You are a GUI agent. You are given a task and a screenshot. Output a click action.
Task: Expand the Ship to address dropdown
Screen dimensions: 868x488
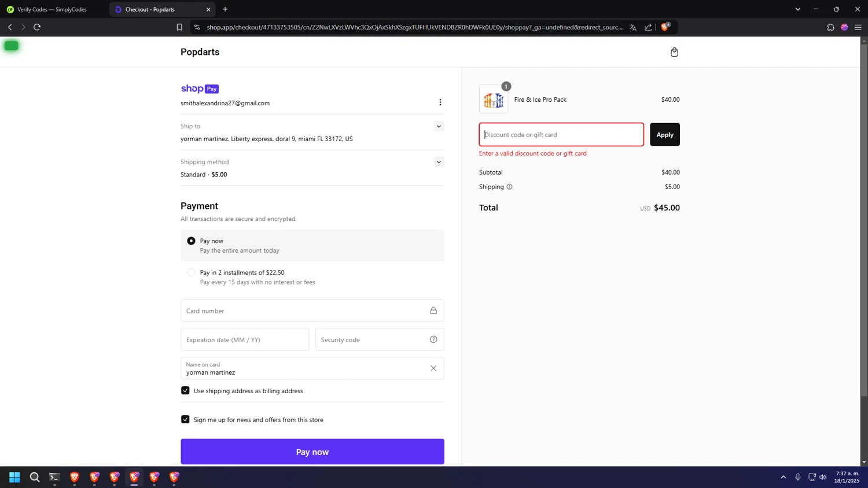pos(439,126)
